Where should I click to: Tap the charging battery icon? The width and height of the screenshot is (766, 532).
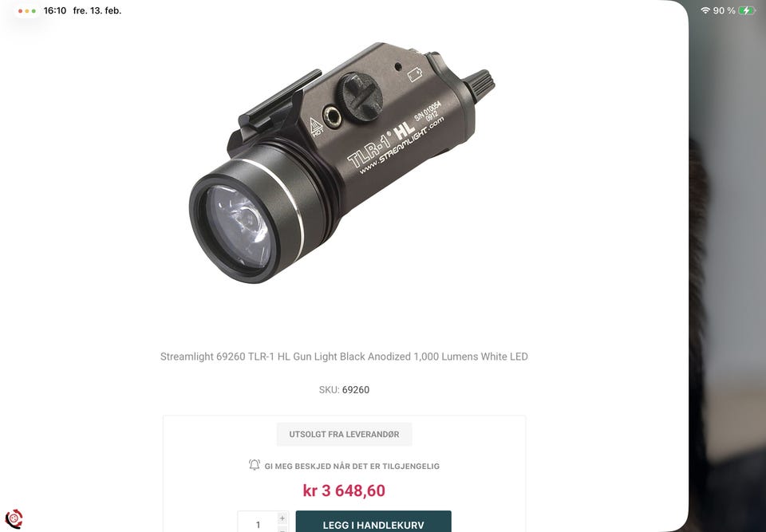pyautogui.click(x=747, y=10)
